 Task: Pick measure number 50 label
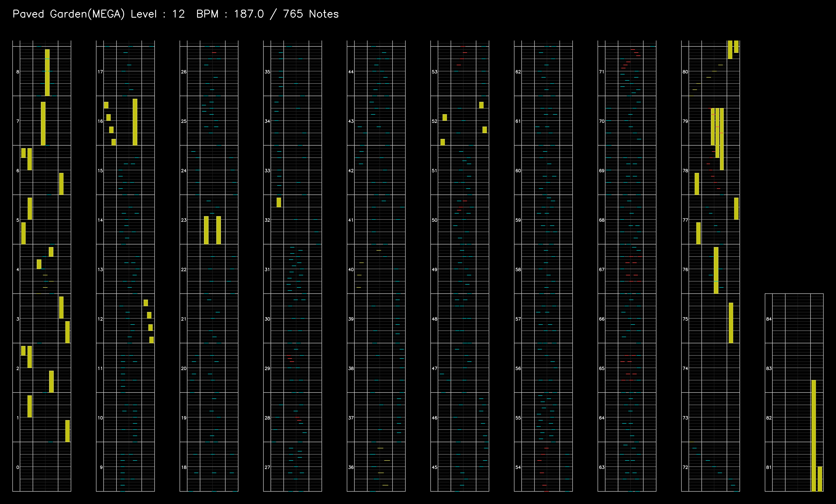(x=434, y=220)
